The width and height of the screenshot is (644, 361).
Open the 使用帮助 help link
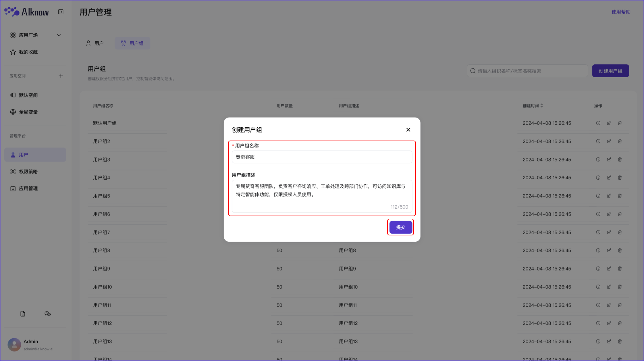coord(620,12)
